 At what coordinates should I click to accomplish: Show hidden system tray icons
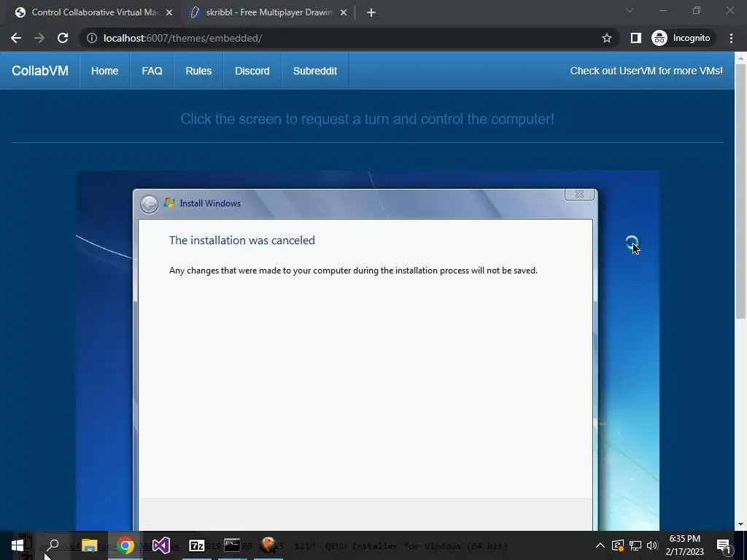click(x=600, y=545)
